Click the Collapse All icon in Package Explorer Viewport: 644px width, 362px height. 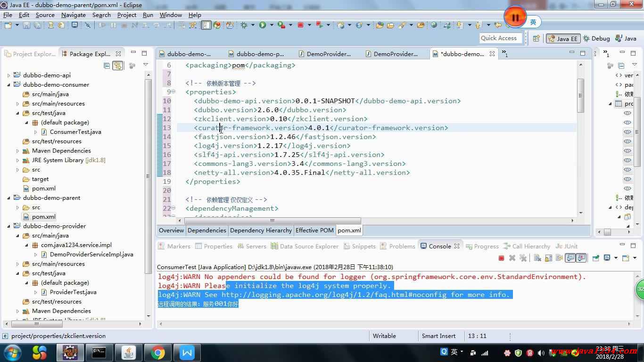click(107, 66)
